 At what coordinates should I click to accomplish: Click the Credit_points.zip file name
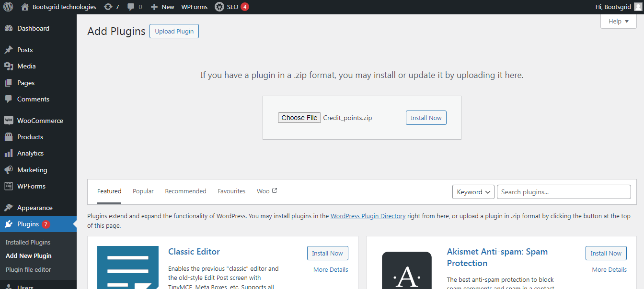click(347, 118)
